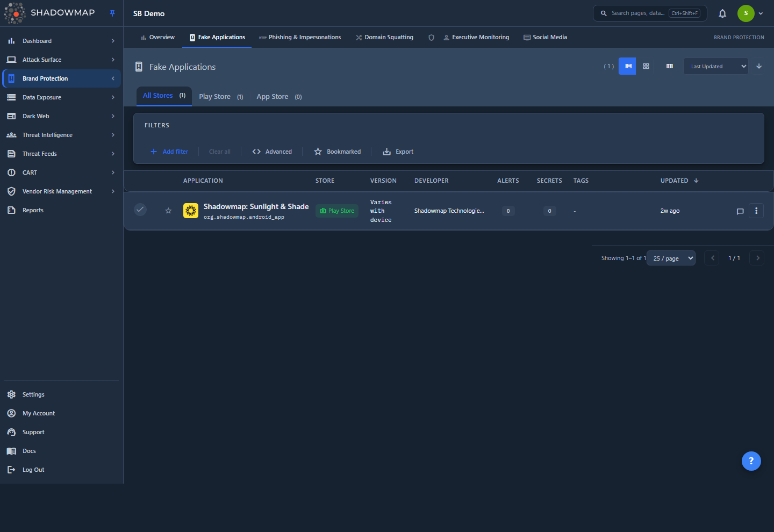Click the blue help question mark button

pyautogui.click(x=751, y=461)
